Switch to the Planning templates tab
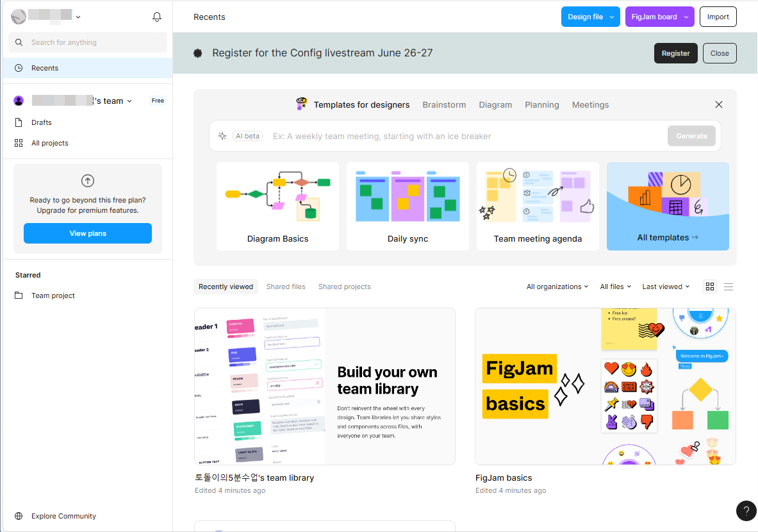This screenshot has height=532, width=758. pos(542,105)
